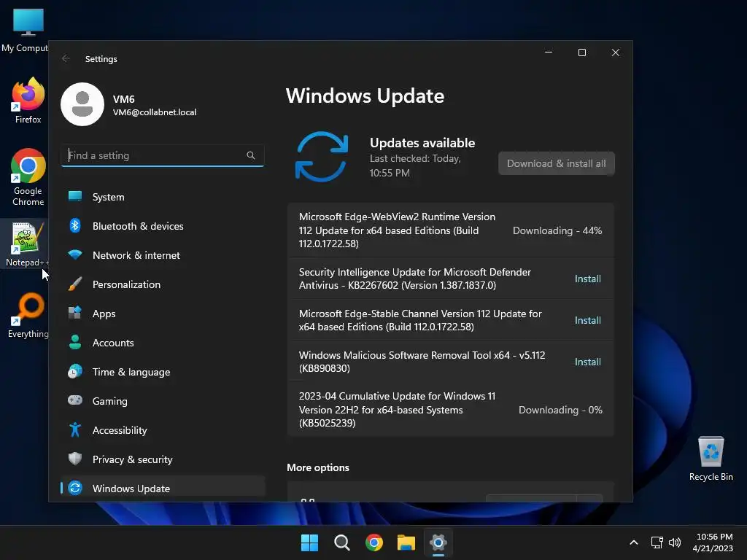
Task: Select the My Computer desktop icon
Action: (26, 31)
